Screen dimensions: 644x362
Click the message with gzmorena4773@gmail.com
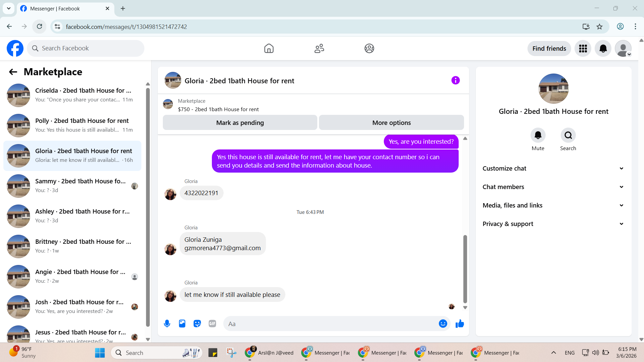coord(223,244)
